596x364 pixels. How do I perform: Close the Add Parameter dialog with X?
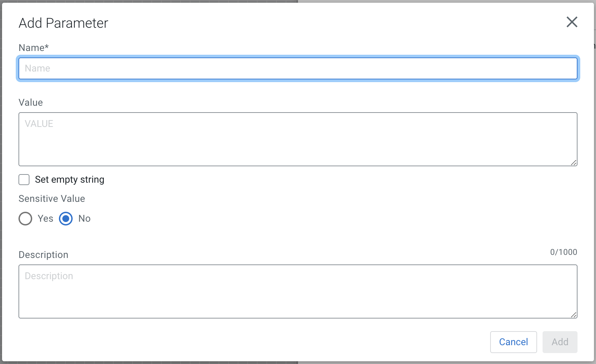pos(572,22)
